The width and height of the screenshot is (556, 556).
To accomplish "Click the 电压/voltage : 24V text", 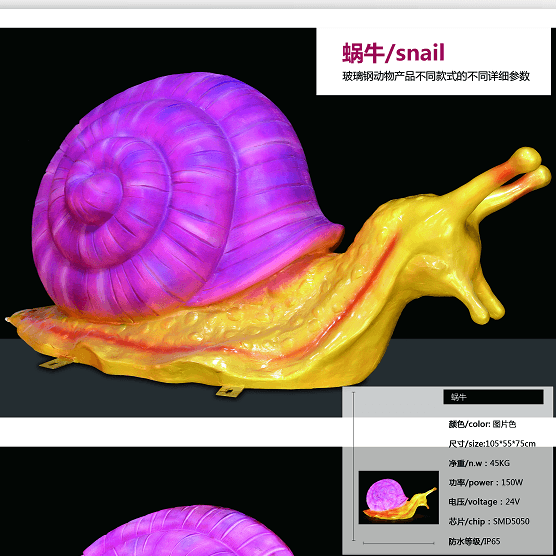I will [x=484, y=502].
